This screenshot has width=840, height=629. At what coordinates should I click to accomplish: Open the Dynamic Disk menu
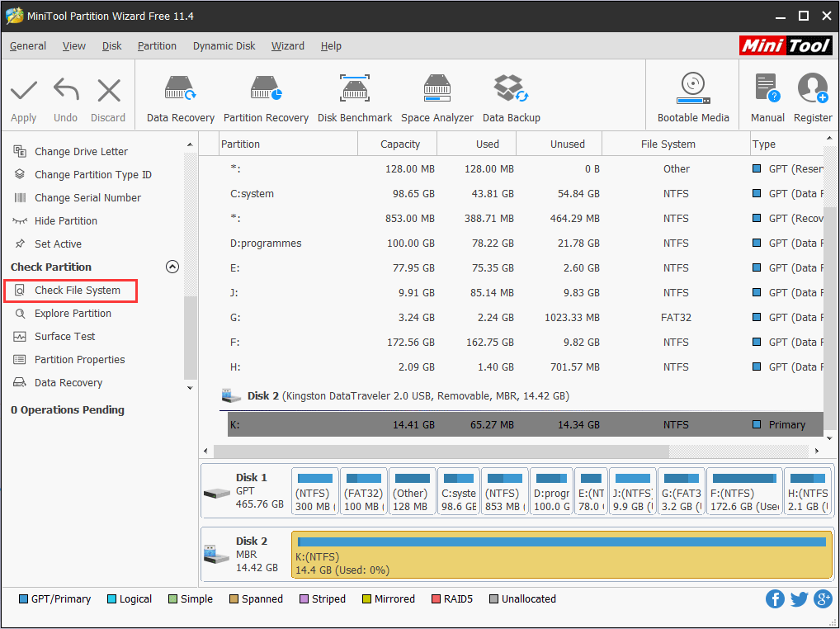click(x=224, y=46)
